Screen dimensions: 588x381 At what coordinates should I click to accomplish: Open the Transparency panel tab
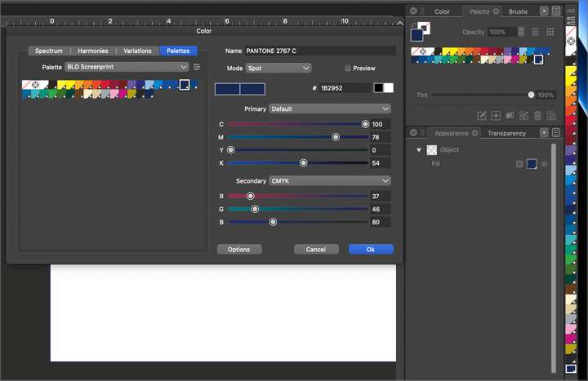506,133
